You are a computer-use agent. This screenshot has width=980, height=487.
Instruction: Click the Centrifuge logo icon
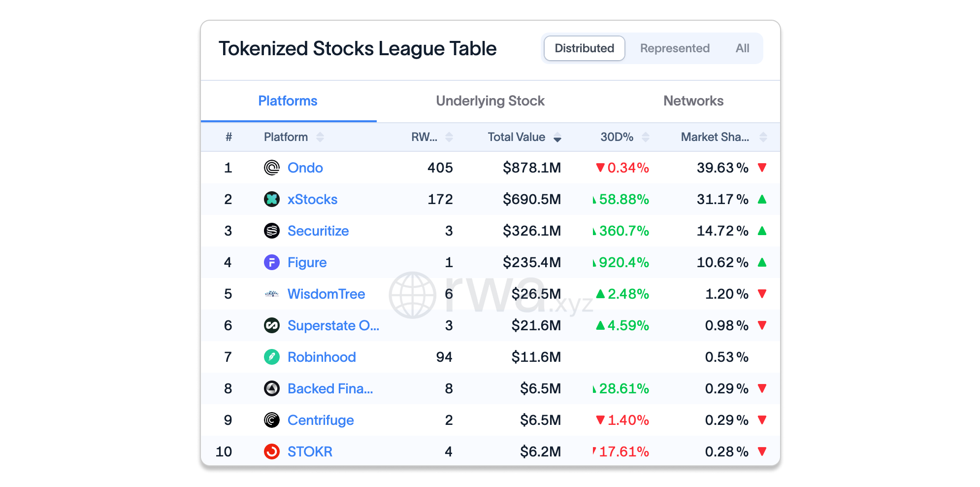coord(271,420)
